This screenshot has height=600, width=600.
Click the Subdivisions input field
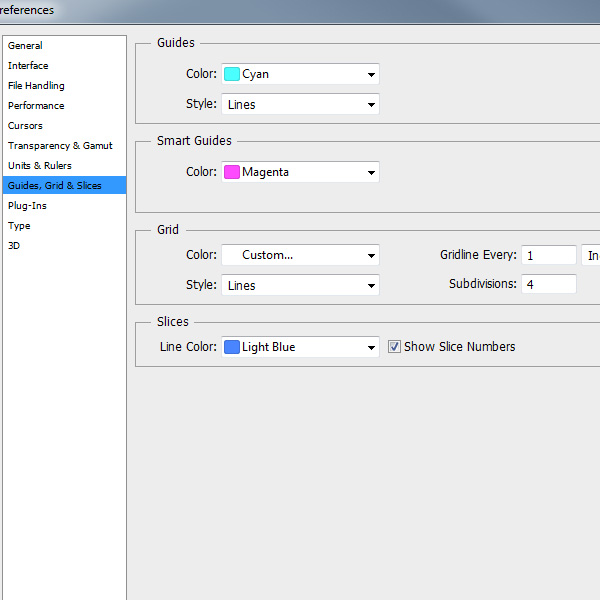[548, 284]
